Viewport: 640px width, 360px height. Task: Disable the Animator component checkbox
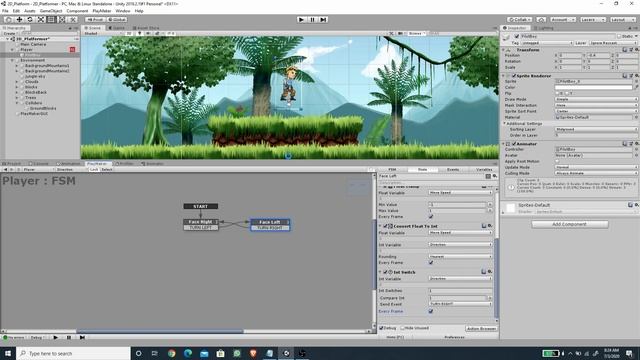click(x=514, y=144)
